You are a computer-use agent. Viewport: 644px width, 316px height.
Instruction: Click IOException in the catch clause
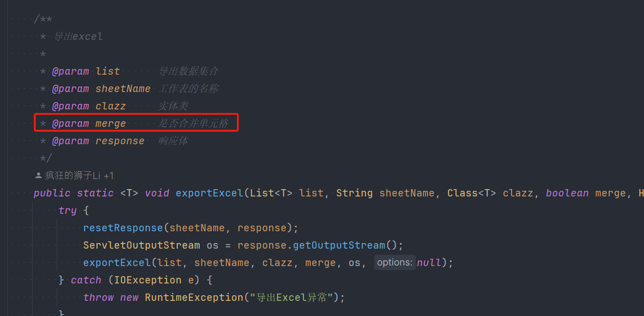[x=148, y=280]
